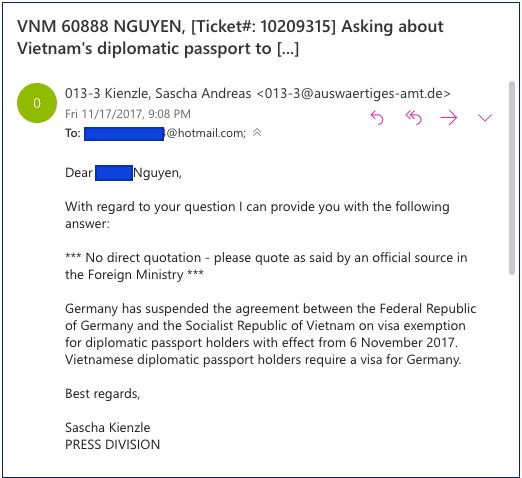Click the blue redacted name after Dear

tap(114, 173)
